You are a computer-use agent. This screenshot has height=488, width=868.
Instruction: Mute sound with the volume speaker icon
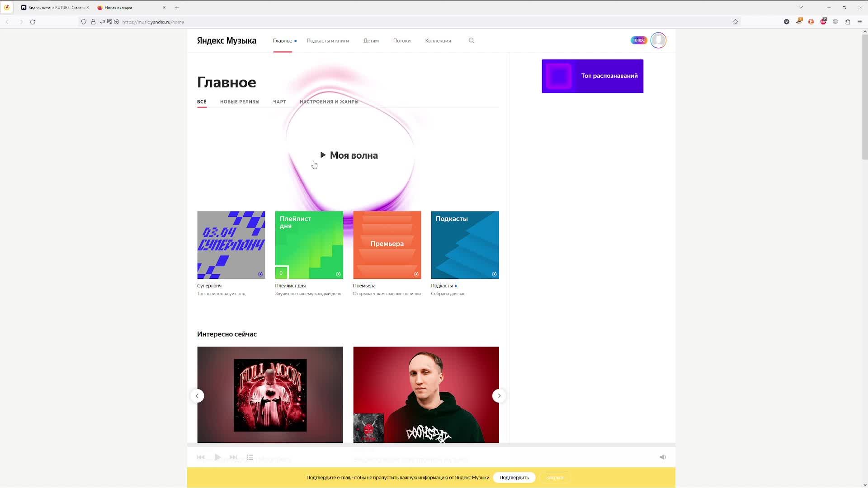[x=663, y=457]
